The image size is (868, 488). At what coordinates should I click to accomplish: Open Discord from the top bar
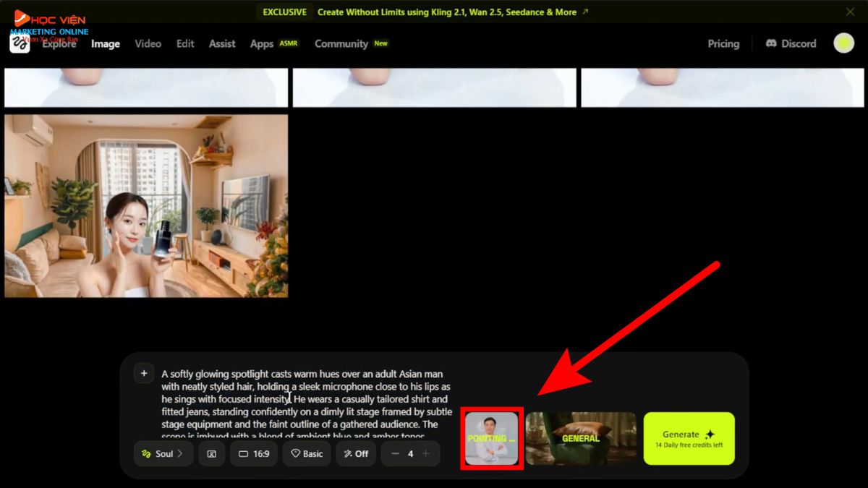coord(791,43)
